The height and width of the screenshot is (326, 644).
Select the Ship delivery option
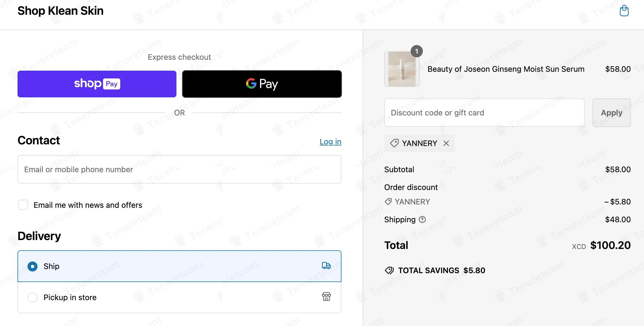33,266
